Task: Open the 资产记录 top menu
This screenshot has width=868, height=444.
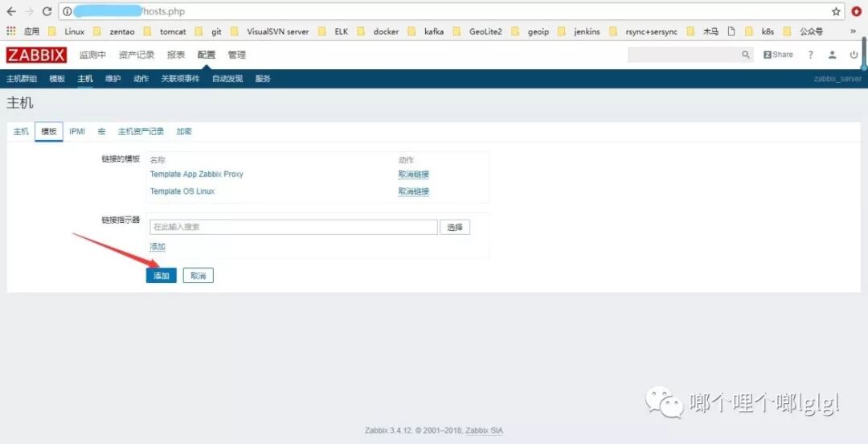Action: [x=137, y=55]
